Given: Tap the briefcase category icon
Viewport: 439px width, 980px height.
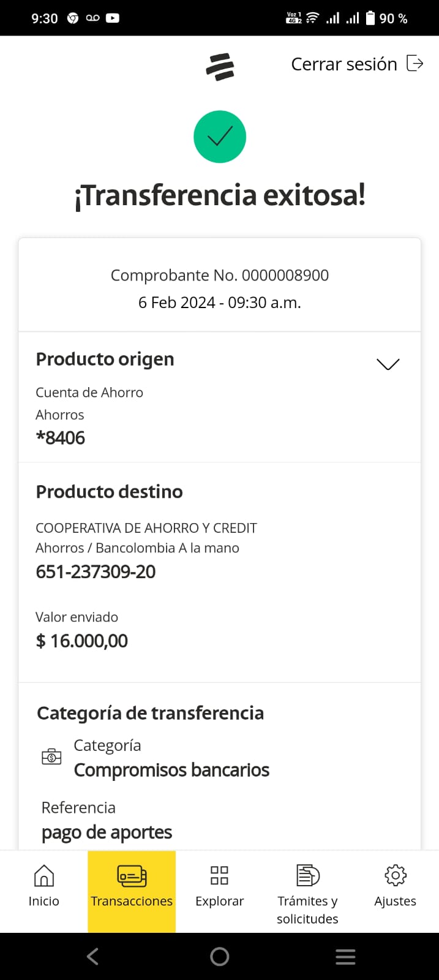Looking at the screenshot, I should tap(51, 757).
